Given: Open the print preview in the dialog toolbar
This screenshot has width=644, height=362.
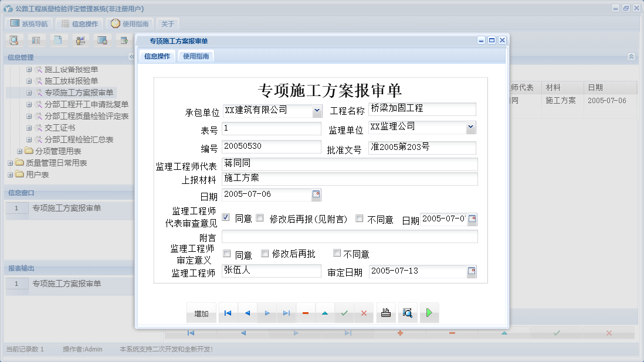Looking at the screenshot, I should click(408, 312).
